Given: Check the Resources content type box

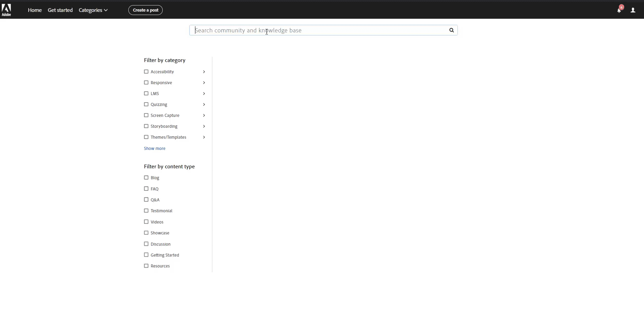Looking at the screenshot, I should 146,266.
